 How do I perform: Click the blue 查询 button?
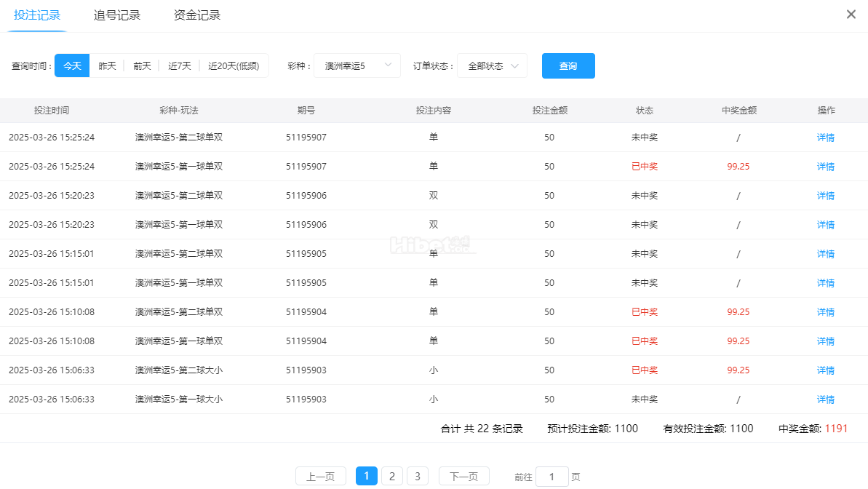(568, 66)
